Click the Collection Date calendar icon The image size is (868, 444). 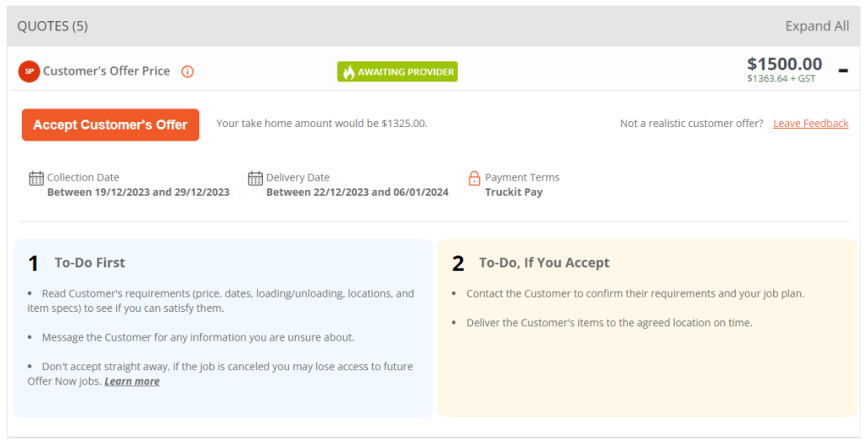click(36, 178)
